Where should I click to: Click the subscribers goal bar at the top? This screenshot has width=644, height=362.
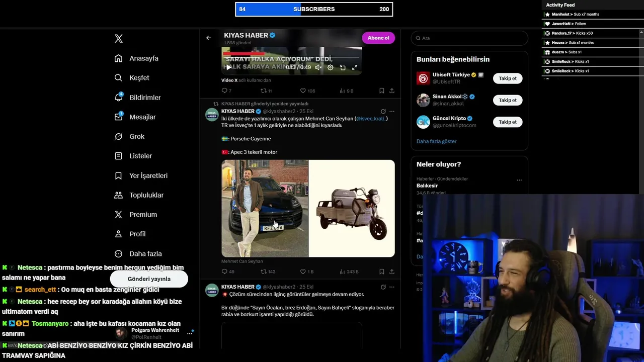pos(314,9)
